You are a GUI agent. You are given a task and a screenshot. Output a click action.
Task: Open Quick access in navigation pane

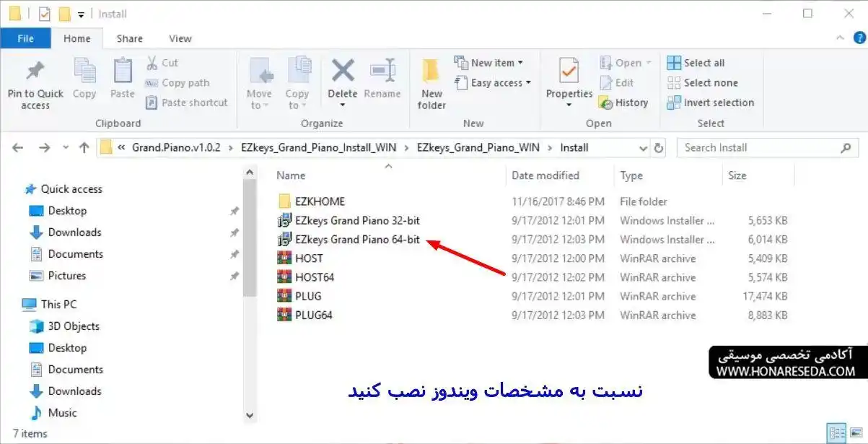tap(71, 189)
